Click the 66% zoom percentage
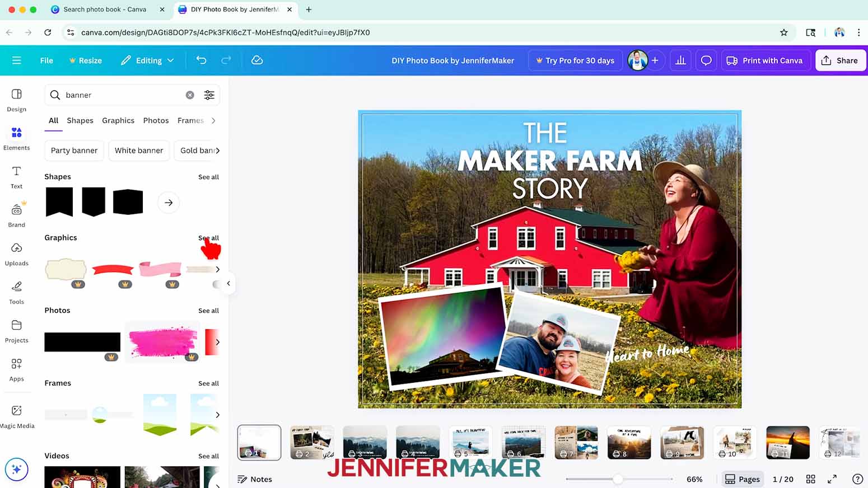 tap(694, 479)
